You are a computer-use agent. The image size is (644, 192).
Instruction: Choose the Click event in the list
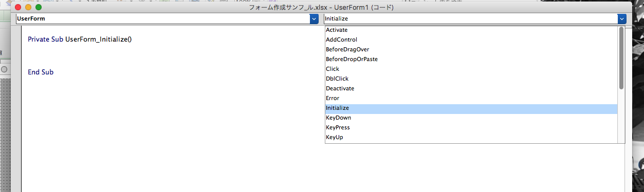pos(471,69)
